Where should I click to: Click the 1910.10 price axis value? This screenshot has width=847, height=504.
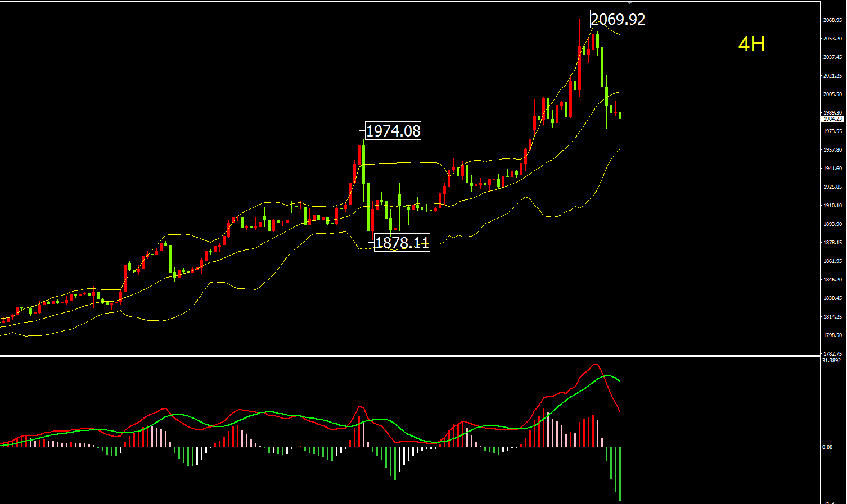click(x=832, y=206)
